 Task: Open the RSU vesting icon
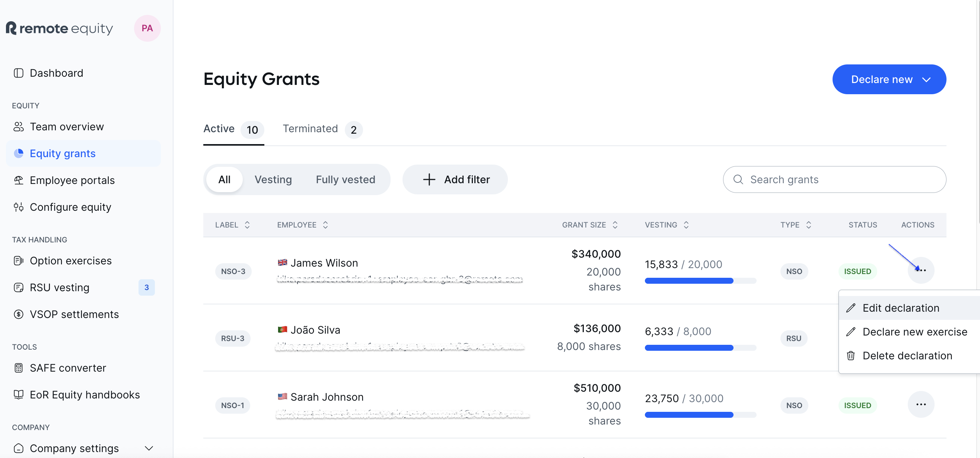(18, 287)
